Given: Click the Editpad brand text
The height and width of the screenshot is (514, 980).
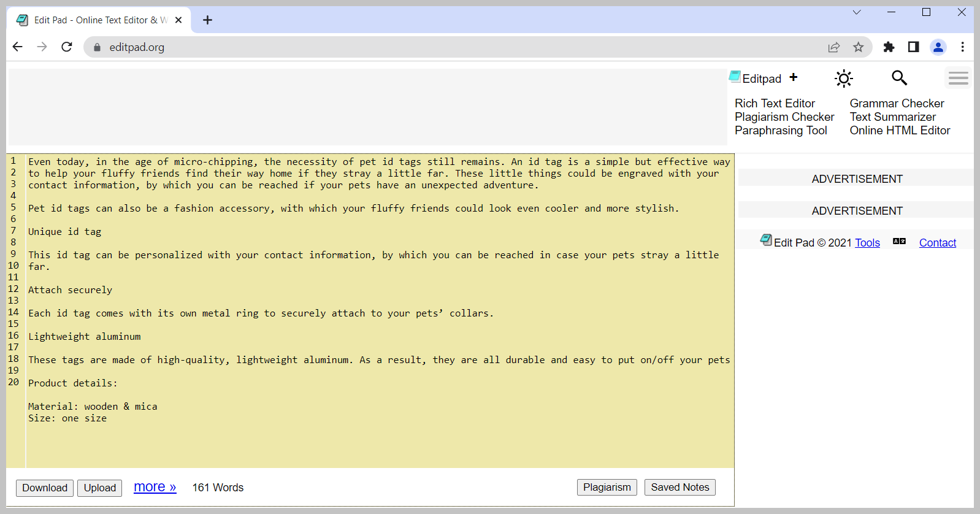Looking at the screenshot, I should click(x=762, y=79).
